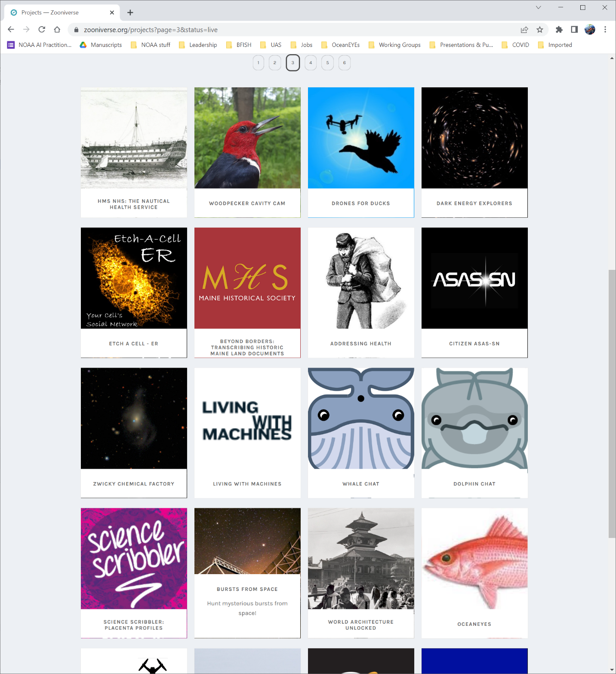The height and width of the screenshot is (674, 616).
Task: Open the Drones for Ducks image
Action: (x=361, y=138)
